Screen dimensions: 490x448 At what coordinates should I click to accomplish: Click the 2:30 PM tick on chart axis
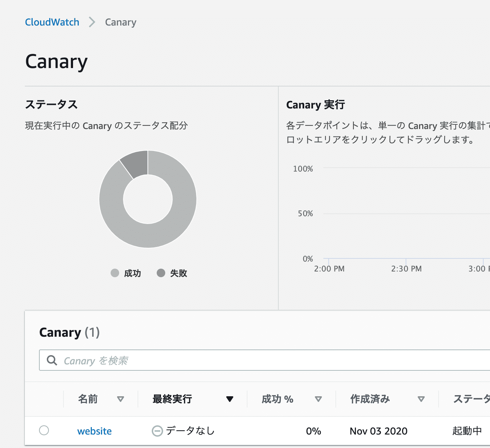(x=406, y=269)
